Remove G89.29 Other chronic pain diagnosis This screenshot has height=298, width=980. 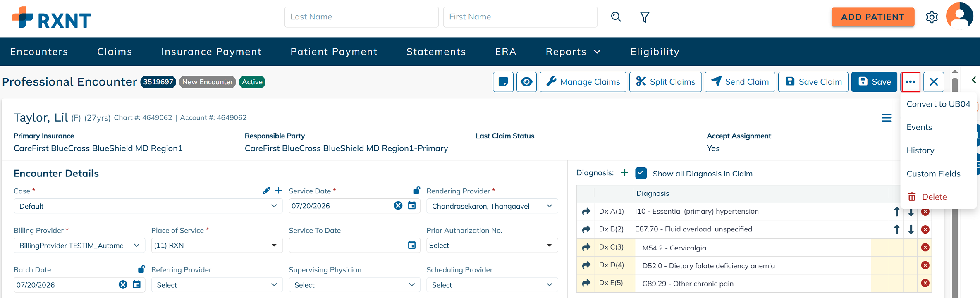click(925, 283)
